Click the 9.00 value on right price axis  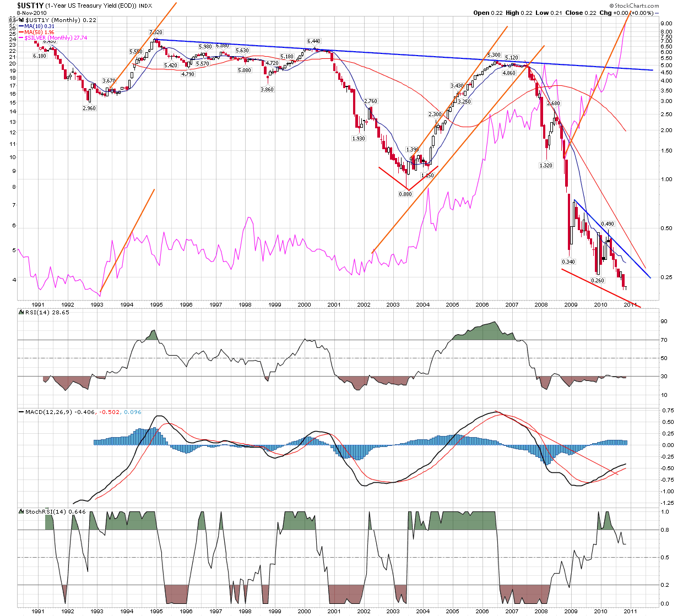(x=666, y=24)
